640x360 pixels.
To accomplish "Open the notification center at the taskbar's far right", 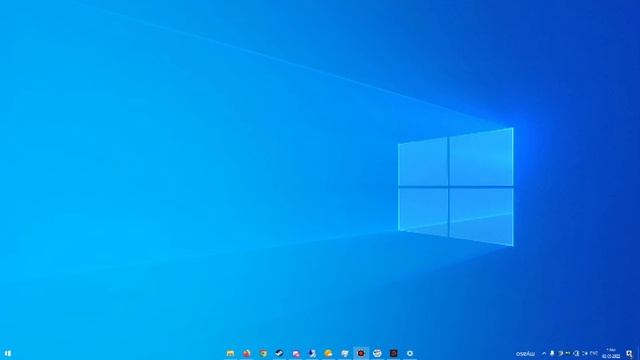I will [630, 354].
